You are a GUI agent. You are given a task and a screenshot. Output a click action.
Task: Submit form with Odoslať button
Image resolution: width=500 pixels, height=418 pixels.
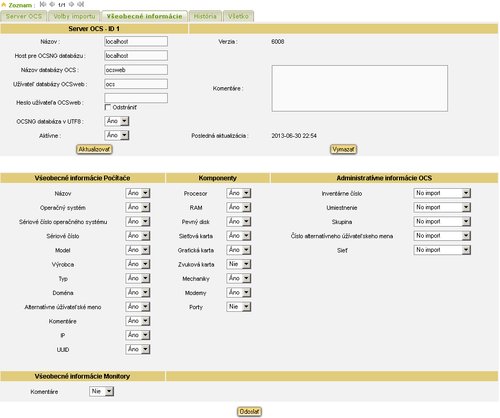click(249, 412)
